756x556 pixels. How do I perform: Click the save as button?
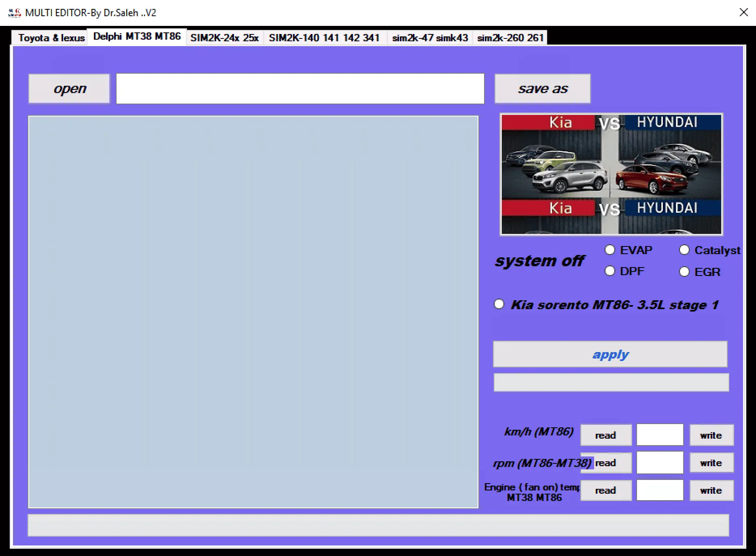click(542, 89)
